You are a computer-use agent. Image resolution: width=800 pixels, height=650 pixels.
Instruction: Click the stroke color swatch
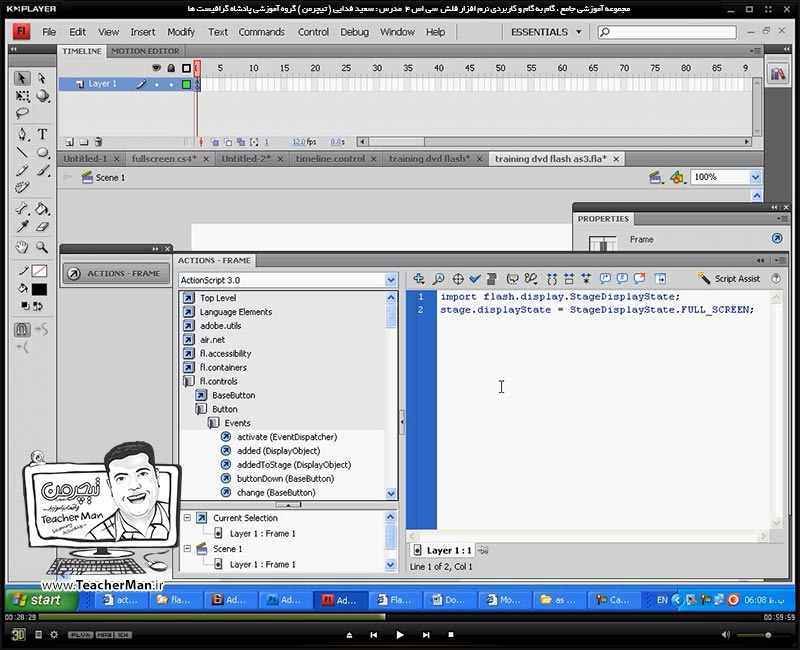click(x=39, y=271)
